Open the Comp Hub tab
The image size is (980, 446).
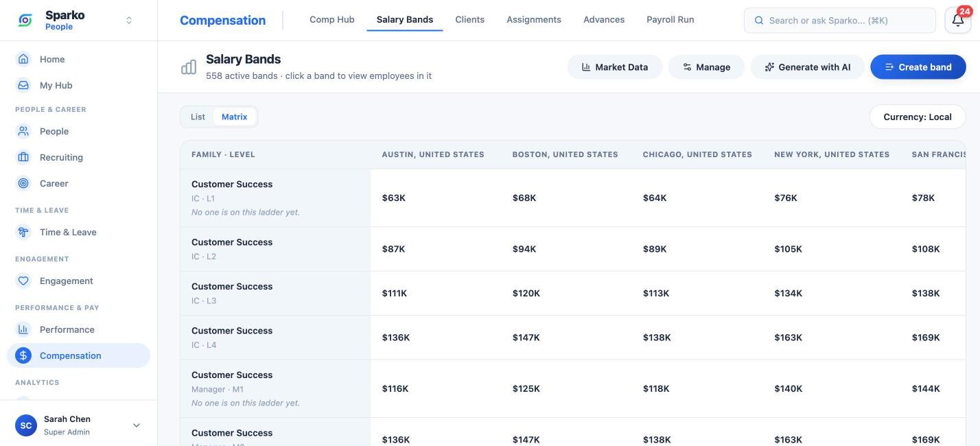332,19
